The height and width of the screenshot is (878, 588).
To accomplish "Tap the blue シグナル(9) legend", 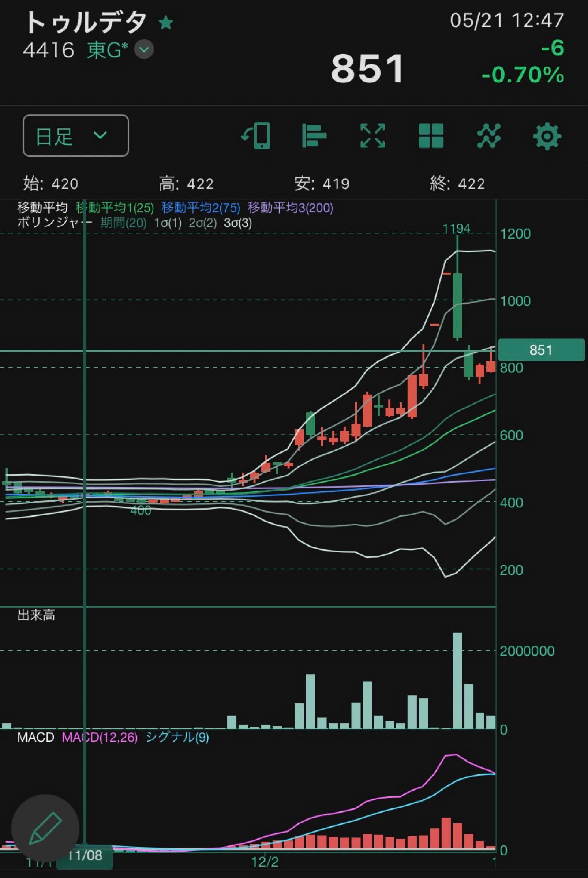I will coord(177,738).
